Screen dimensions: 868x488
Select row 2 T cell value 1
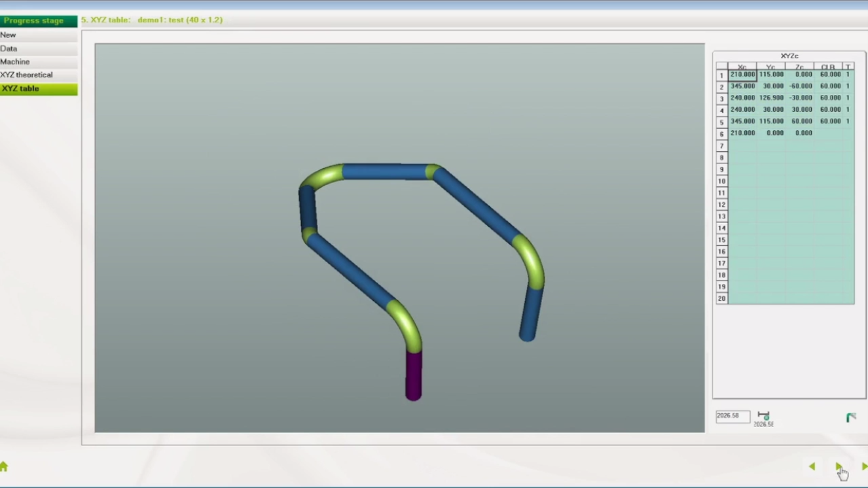click(848, 86)
